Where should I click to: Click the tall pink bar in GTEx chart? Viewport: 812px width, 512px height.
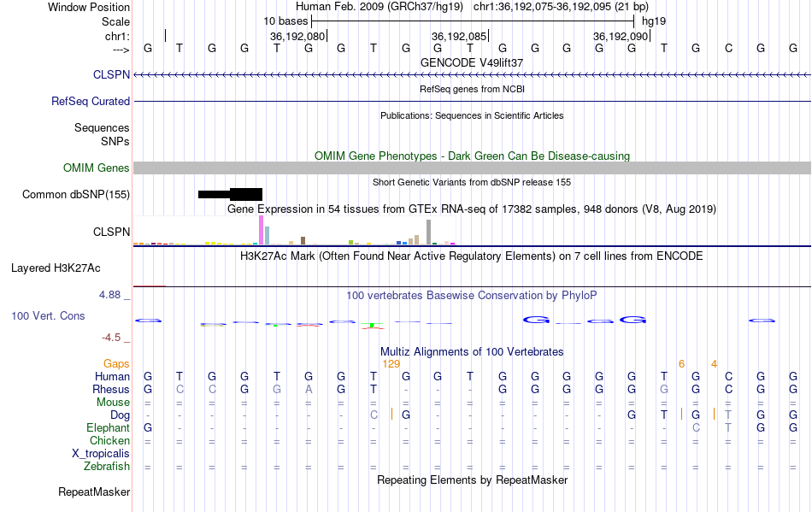261,230
